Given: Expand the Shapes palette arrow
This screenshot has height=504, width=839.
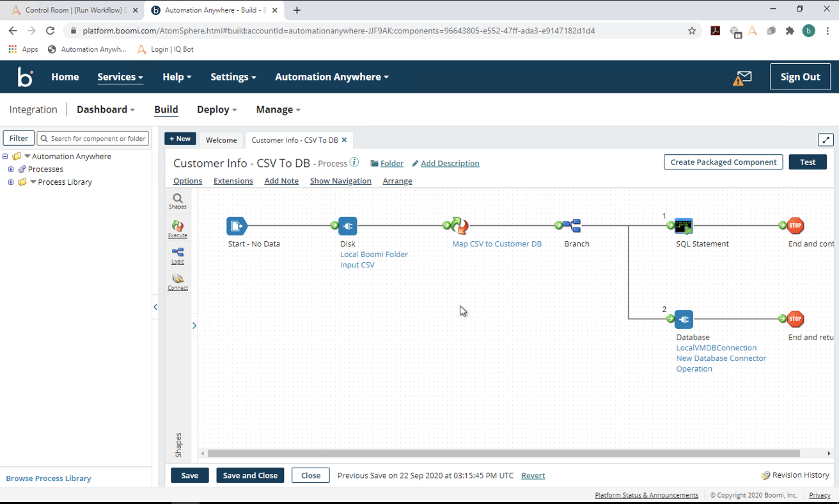Looking at the screenshot, I should pyautogui.click(x=194, y=326).
